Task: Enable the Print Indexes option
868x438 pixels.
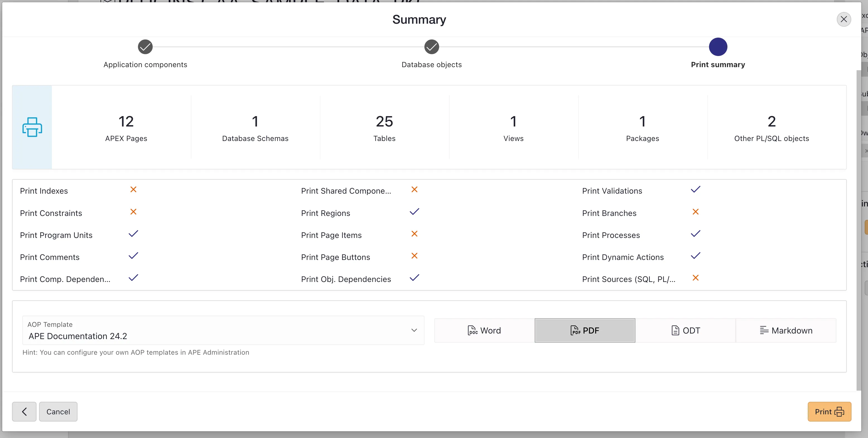Action: tap(133, 189)
